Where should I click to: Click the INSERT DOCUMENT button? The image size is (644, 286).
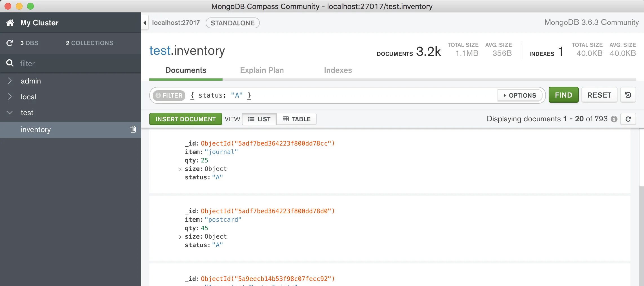[185, 119]
